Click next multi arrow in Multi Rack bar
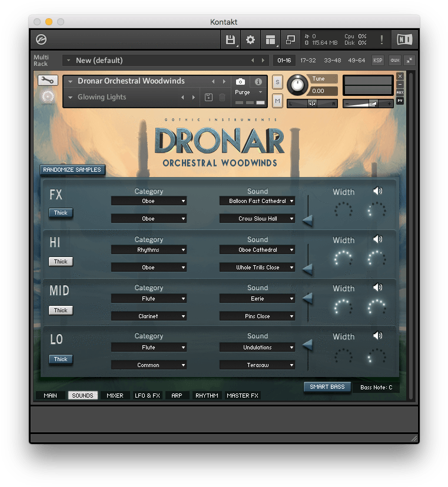Image resolution: width=448 pixels, height=487 pixels. click(263, 60)
